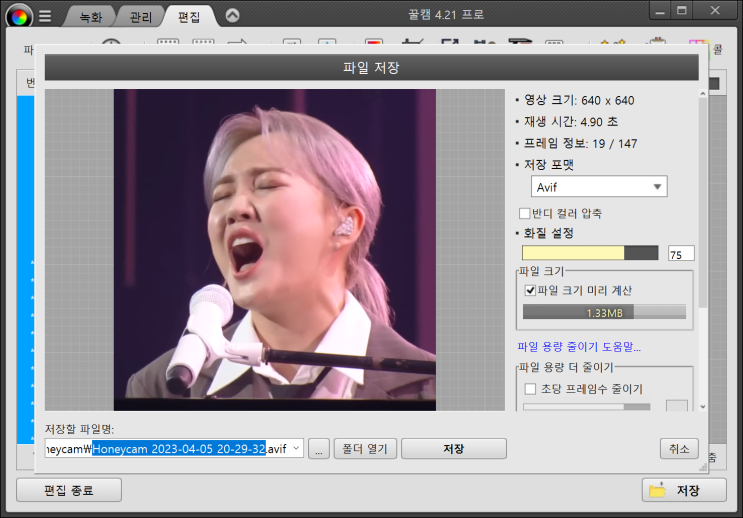
Task: Uncheck 파일 크기 미리 계산 checkbox
Action: 530,290
